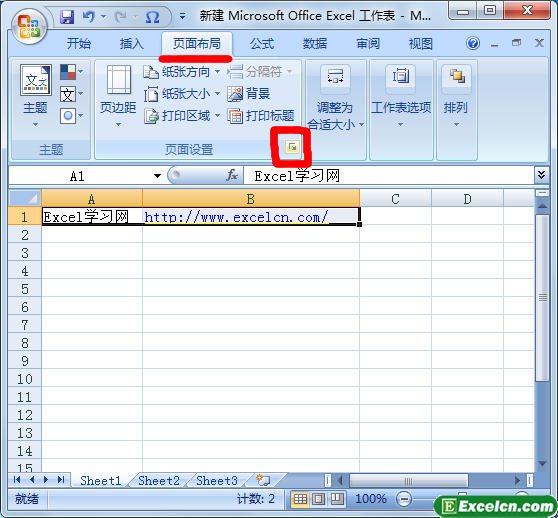Viewport: 558px width, 518px height.
Task: Click the fx insert function button
Action: click(232, 175)
